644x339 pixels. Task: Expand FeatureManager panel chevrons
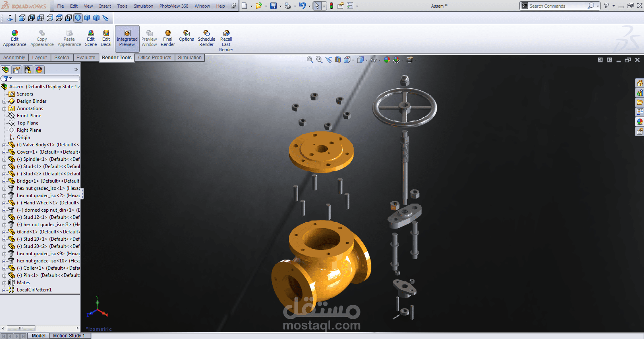pos(76,70)
